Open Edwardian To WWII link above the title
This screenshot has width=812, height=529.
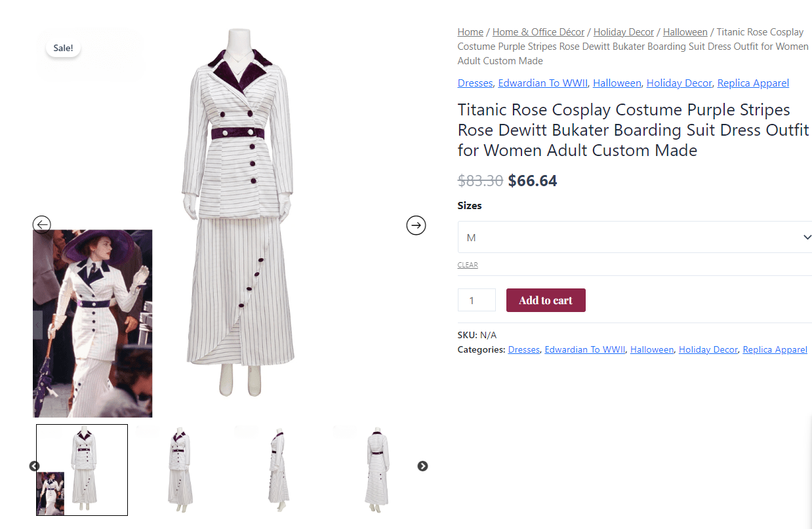(543, 83)
